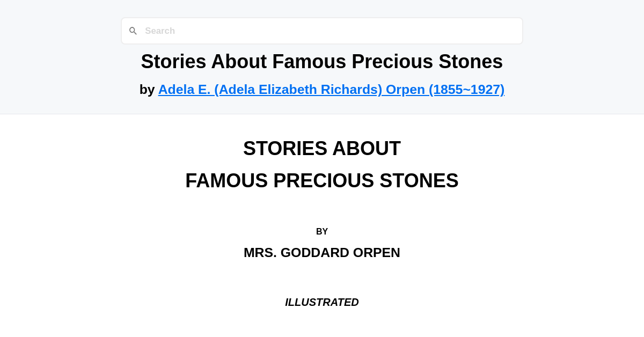Screen dimensions: 644x337
Task: Select the MRS. GODDARD ORPEN byline text
Action: [322, 252]
